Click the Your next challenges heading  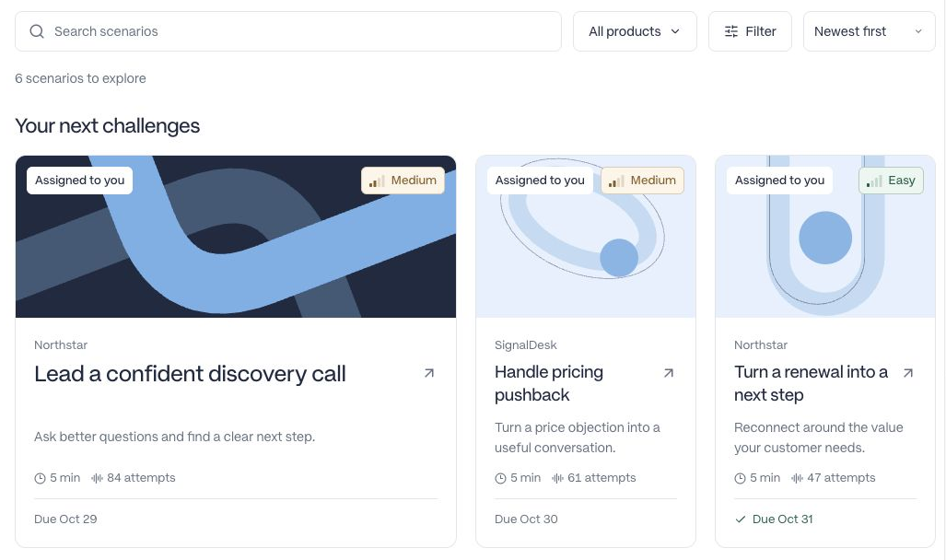pyautogui.click(x=108, y=125)
